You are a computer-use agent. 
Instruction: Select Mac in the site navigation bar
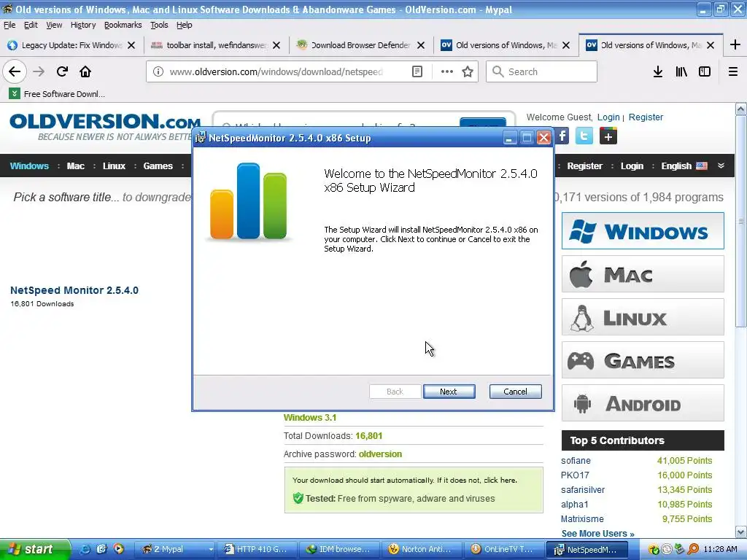[x=76, y=166]
